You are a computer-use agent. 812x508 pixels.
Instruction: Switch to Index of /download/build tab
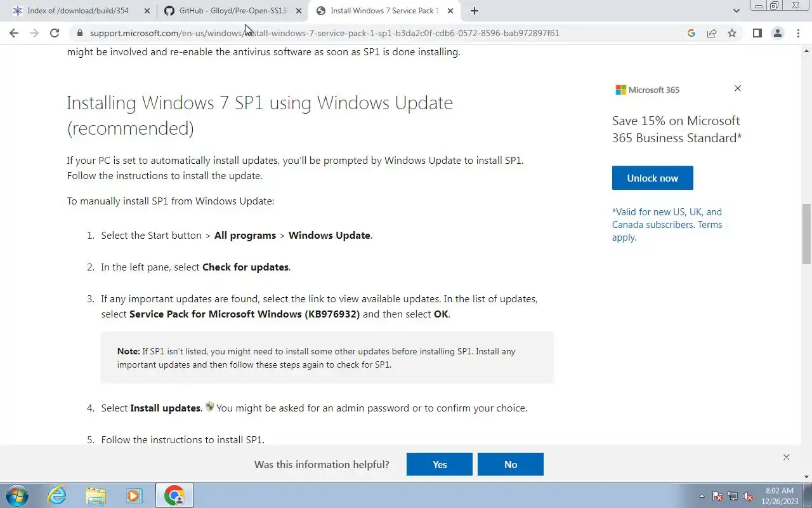click(x=77, y=11)
